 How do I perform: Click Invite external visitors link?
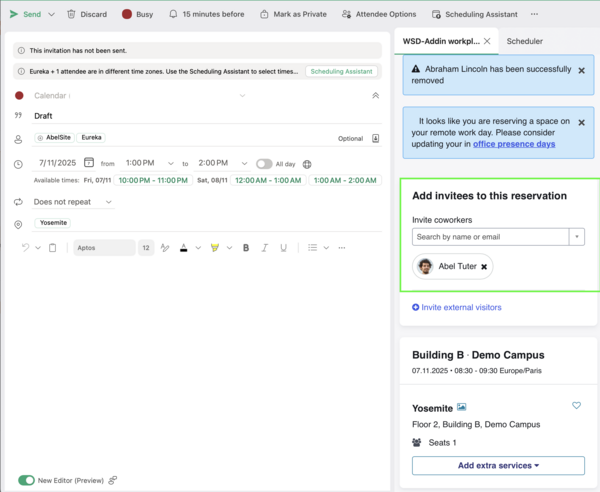[457, 307]
